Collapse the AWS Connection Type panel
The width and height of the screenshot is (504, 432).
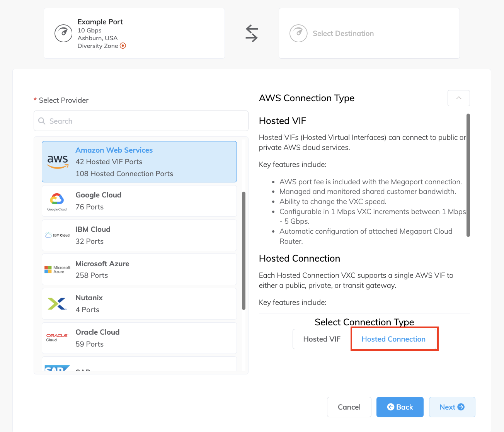tap(458, 98)
